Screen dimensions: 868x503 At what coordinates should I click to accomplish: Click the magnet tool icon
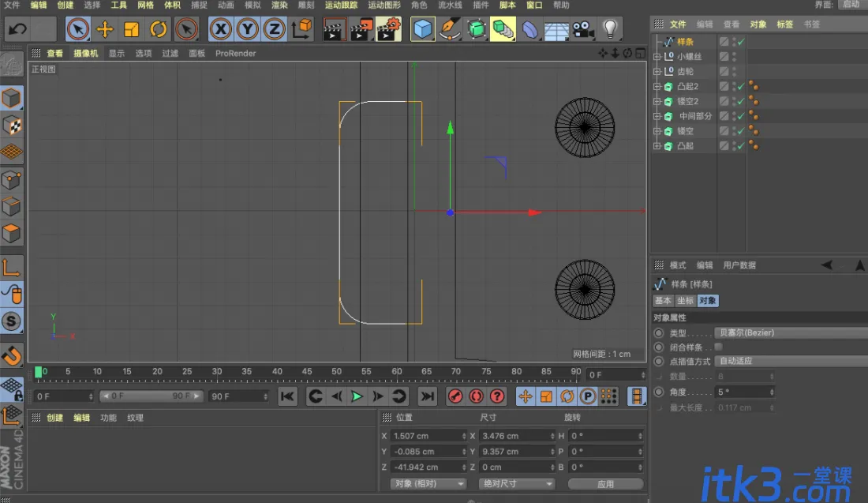[x=12, y=355]
